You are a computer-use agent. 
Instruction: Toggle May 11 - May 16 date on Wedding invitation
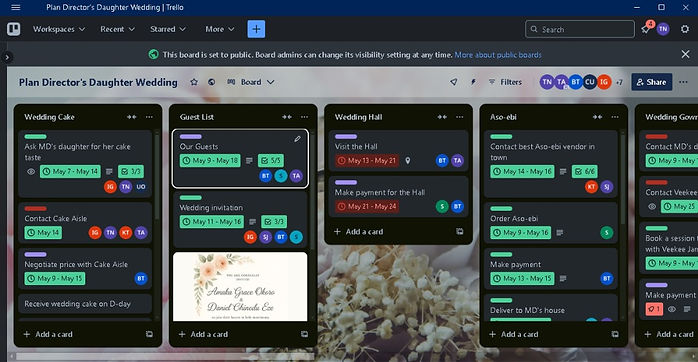click(211, 222)
